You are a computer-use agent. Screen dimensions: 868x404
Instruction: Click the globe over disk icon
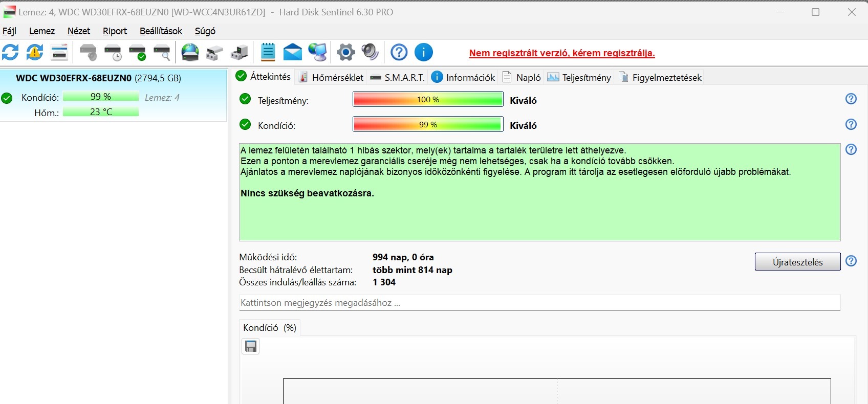[190, 52]
